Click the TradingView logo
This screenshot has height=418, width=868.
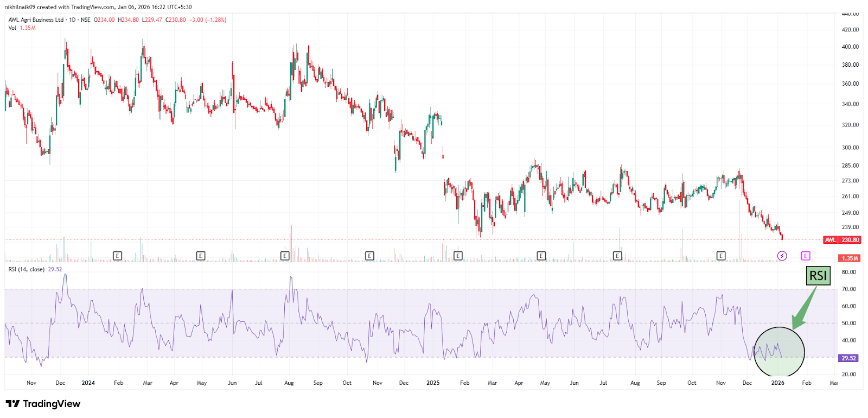click(x=43, y=404)
